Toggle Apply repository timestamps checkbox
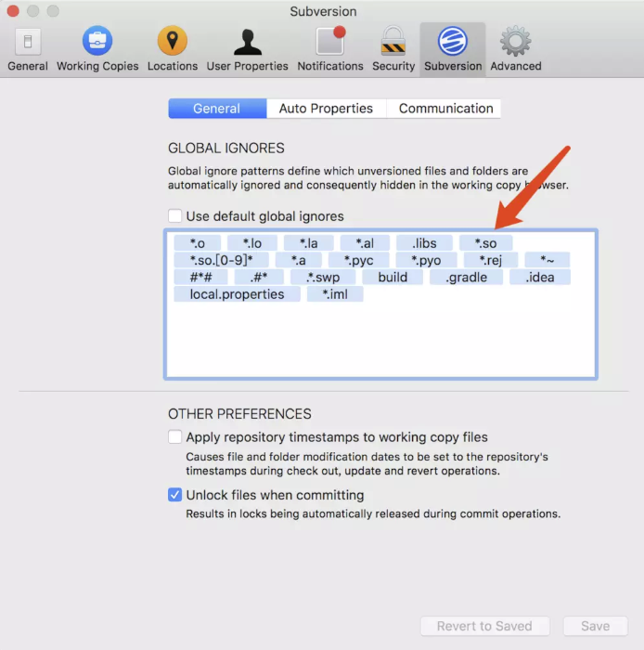The height and width of the screenshot is (650, 644). (x=174, y=437)
